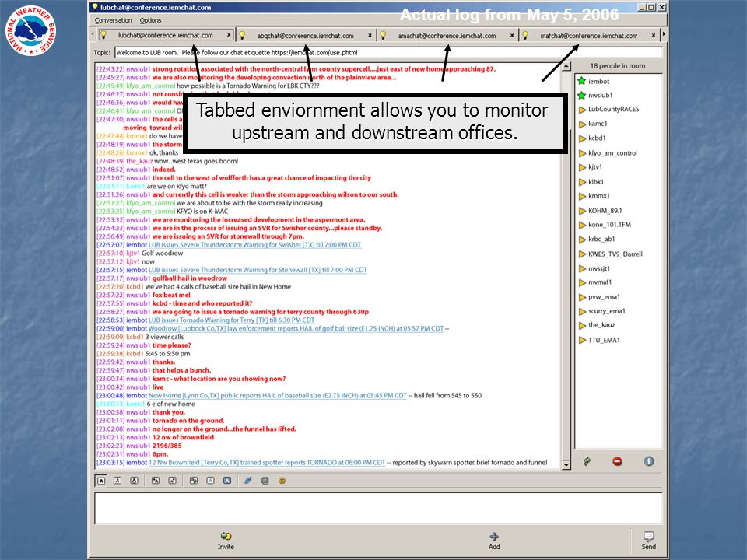Insert a hyperlink with the link icon

(x=248, y=481)
